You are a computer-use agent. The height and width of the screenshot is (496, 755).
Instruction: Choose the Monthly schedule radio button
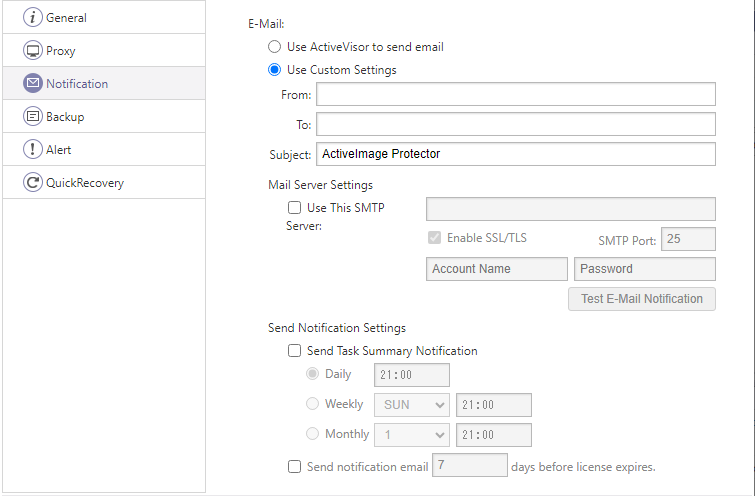coord(312,434)
